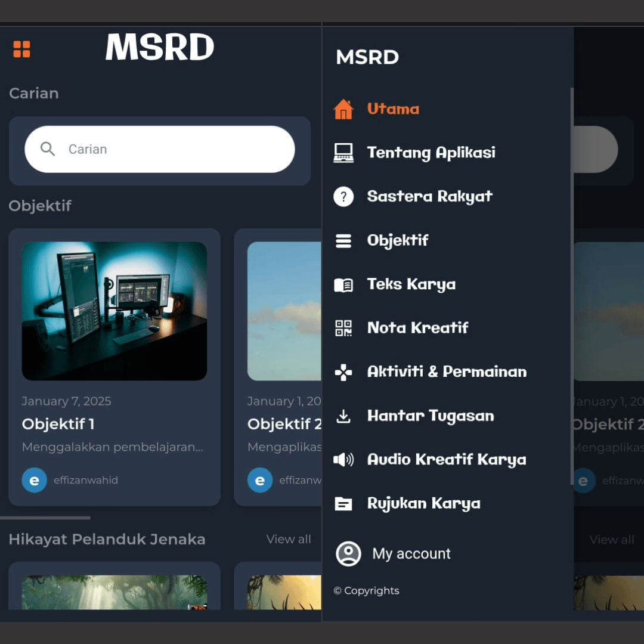
Task: Click author avatar on Objektif 2 card
Action: 260,480
